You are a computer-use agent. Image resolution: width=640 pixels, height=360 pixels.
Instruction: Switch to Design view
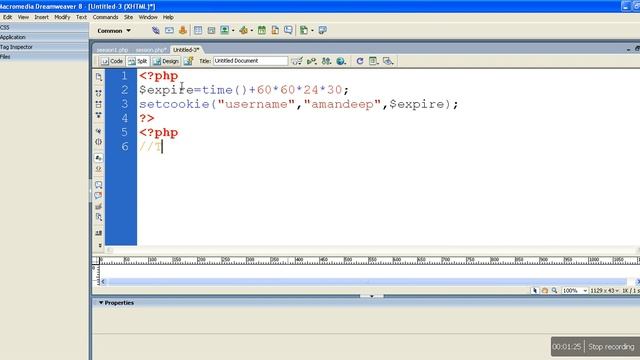166,61
